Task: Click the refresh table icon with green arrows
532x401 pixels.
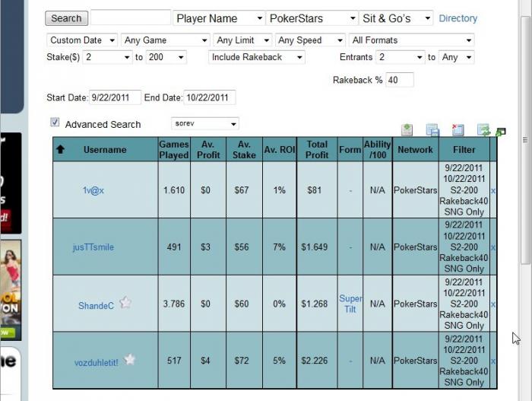Action: 483,130
